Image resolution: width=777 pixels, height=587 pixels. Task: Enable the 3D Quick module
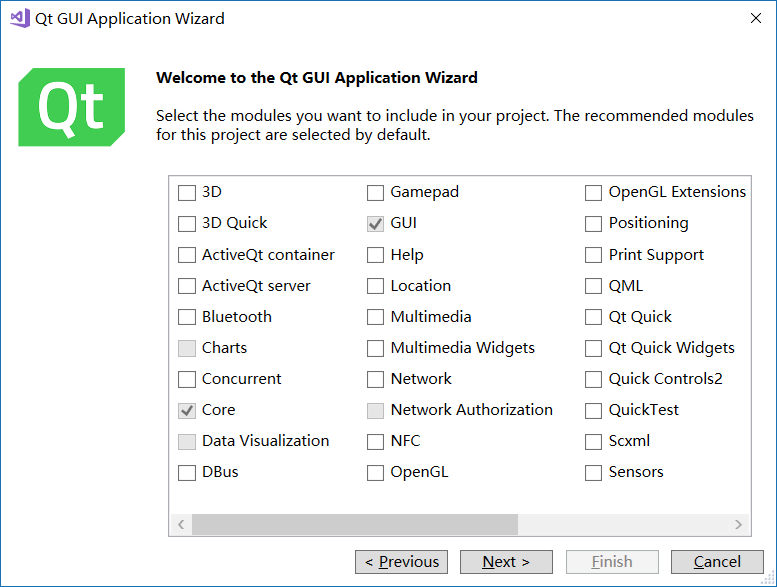click(187, 224)
